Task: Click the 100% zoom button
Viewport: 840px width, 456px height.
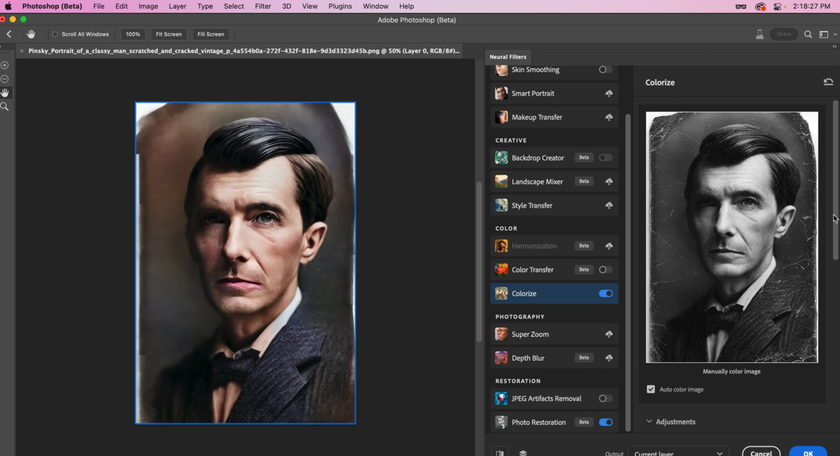Action: 133,34
